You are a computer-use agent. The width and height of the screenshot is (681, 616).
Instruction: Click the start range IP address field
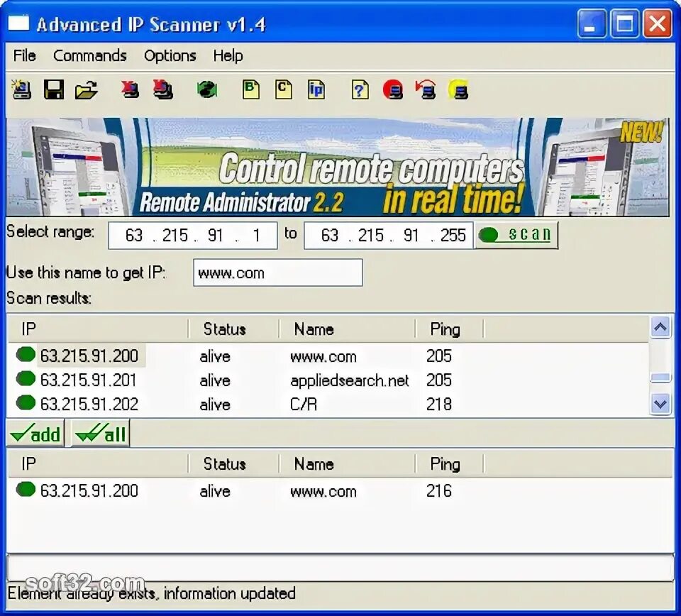point(192,236)
